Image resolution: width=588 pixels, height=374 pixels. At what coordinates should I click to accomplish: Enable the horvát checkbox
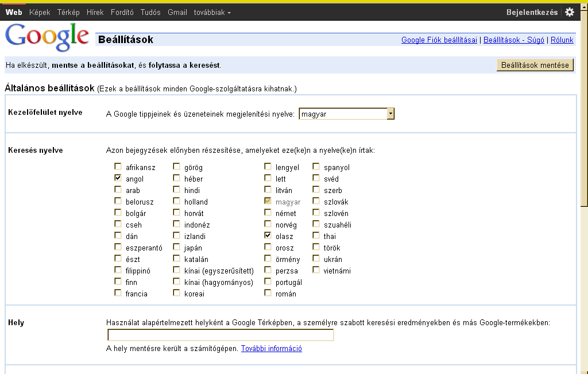pos(176,213)
